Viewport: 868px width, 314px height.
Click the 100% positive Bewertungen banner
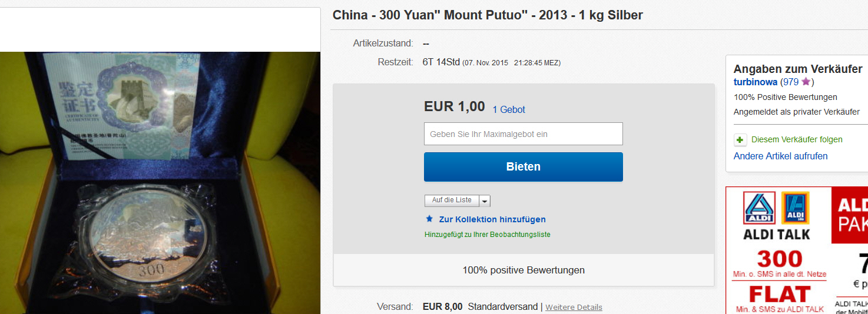click(x=524, y=270)
